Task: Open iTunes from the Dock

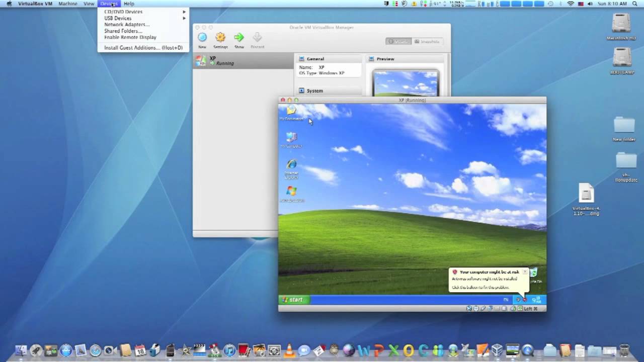Action: pyautogui.click(x=229, y=350)
